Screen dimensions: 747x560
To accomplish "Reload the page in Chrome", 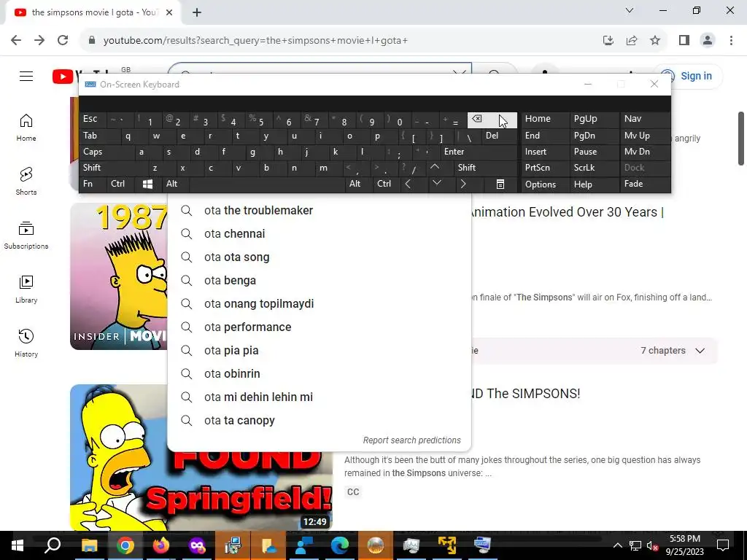I will (x=63, y=41).
